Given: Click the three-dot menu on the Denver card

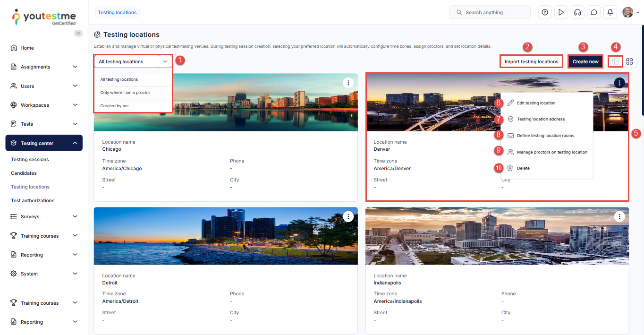Looking at the screenshot, I should click(619, 83).
